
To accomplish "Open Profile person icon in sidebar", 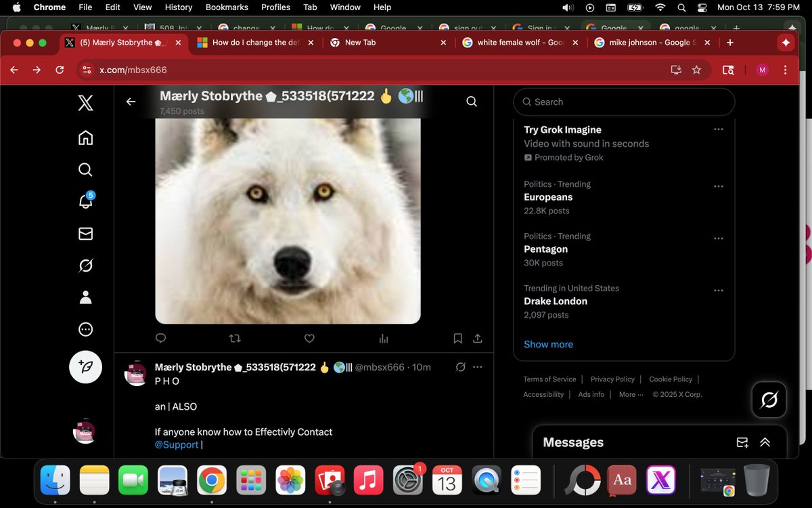I will 85,297.
